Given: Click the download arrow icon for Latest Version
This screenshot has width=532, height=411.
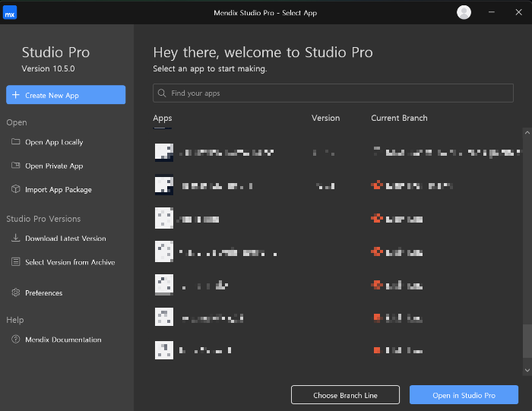Looking at the screenshot, I should click(x=16, y=238).
